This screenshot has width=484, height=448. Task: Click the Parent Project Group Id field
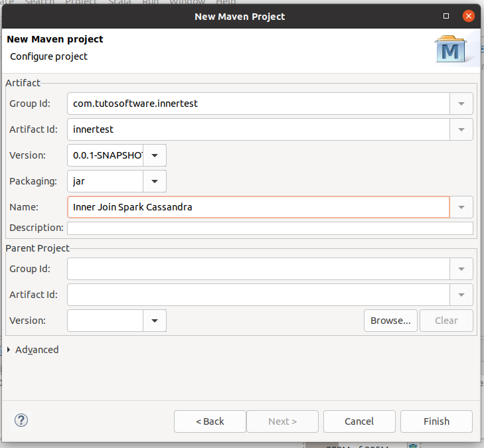258,269
